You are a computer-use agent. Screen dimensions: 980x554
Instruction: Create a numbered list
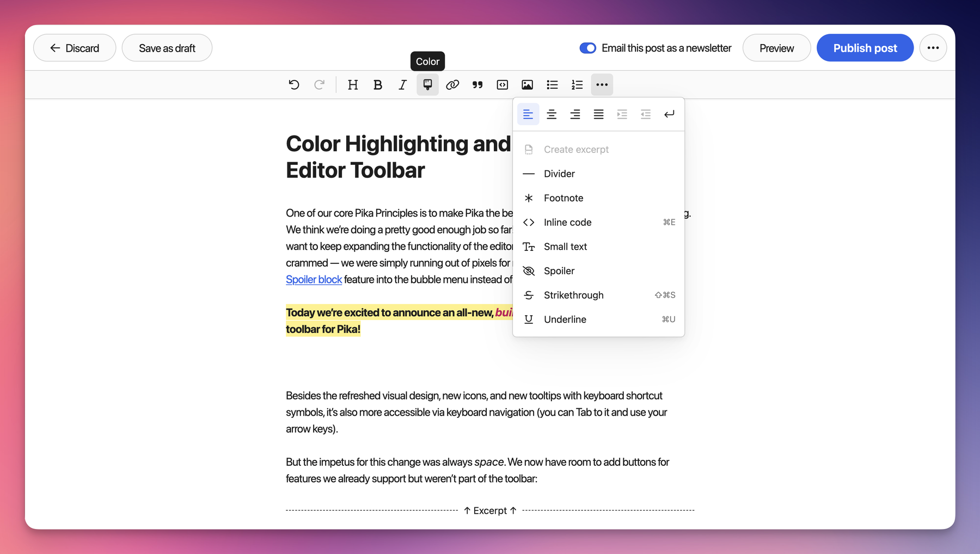click(577, 84)
